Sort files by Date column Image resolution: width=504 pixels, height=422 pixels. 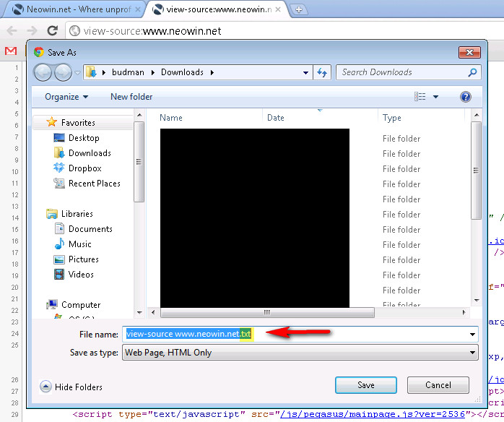pos(275,118)
